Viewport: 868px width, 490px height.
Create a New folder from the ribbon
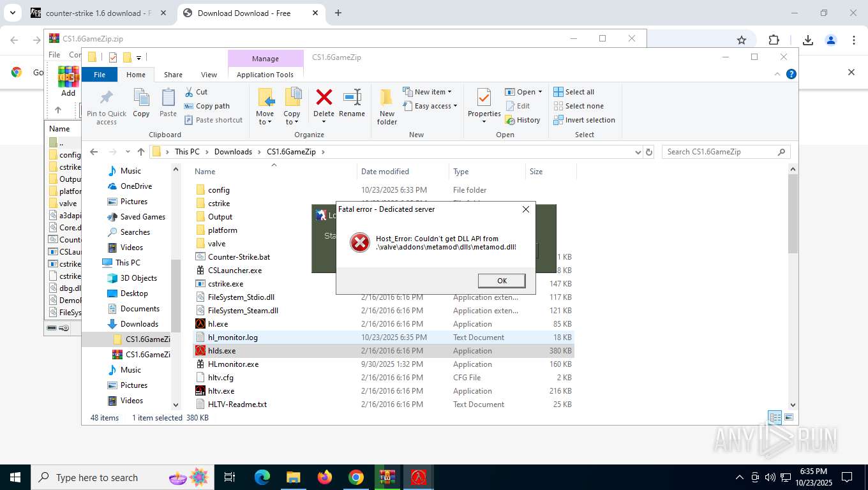point(387,107)
